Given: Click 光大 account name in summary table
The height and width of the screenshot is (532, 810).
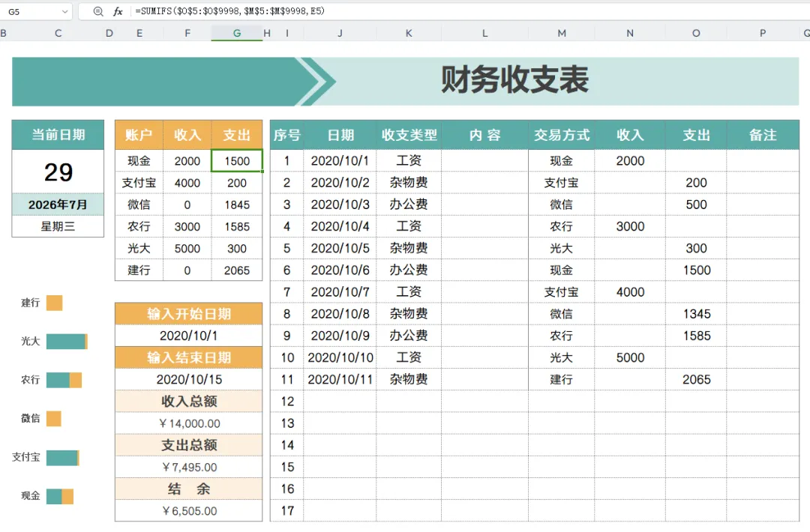Looking at the screenshot, I should tap(139, 248).
